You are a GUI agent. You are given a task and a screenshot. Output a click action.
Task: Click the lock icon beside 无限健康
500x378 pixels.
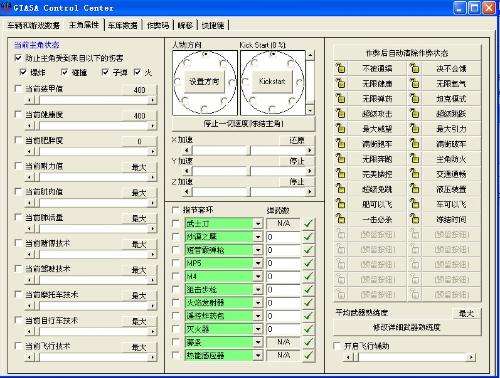point(340,83)
